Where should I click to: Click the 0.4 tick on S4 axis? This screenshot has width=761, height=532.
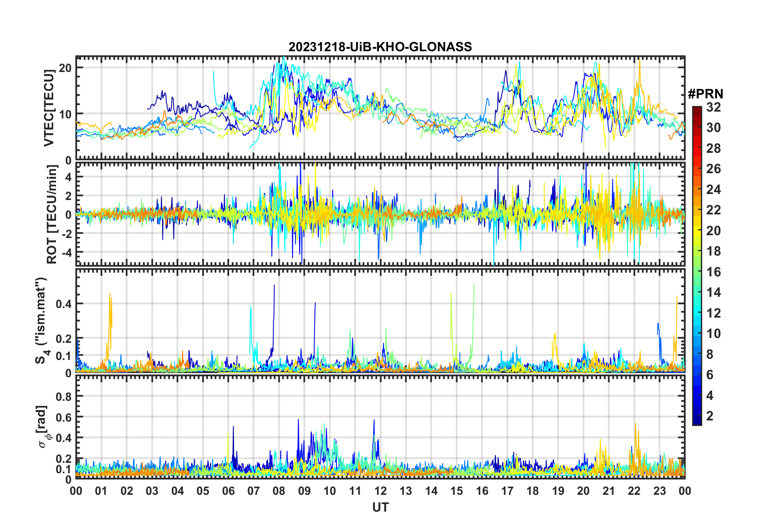(x=64, y=304)
